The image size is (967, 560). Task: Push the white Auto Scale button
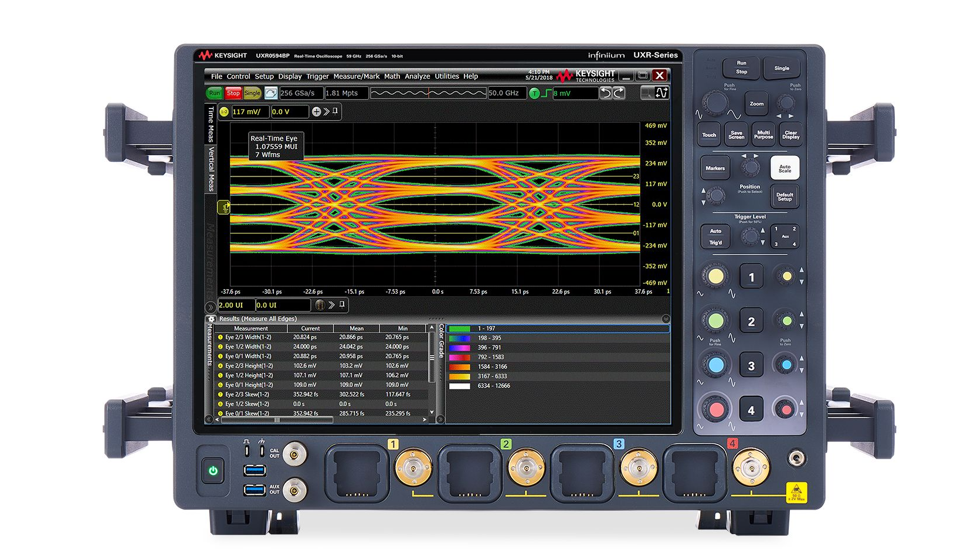coord(785,168)
